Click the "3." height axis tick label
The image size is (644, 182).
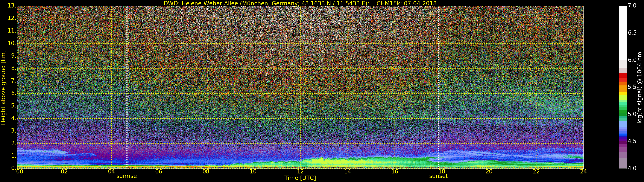(x=14, y=131)
